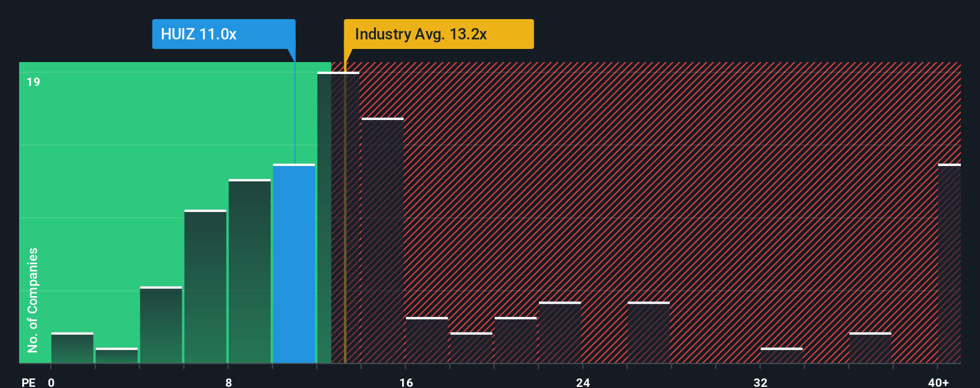Click the 40+ PE bar
The height and width of the screenshot is (388, 980).
950,263
